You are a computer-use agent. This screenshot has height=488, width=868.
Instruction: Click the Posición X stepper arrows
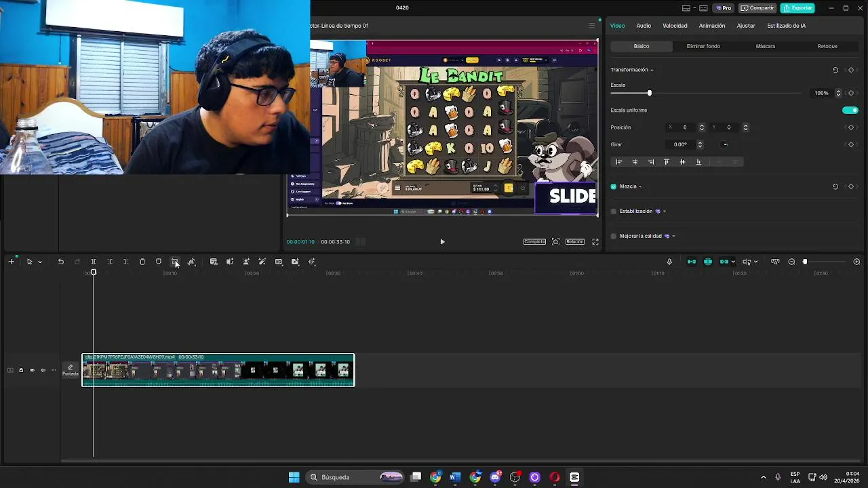click(702, 127)
